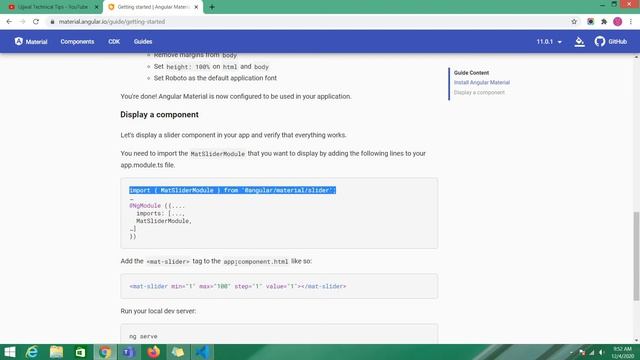Open the Components menu
The height and width of the screenshot is (360, 640).
pyautogui.click(x=77, y=42)
